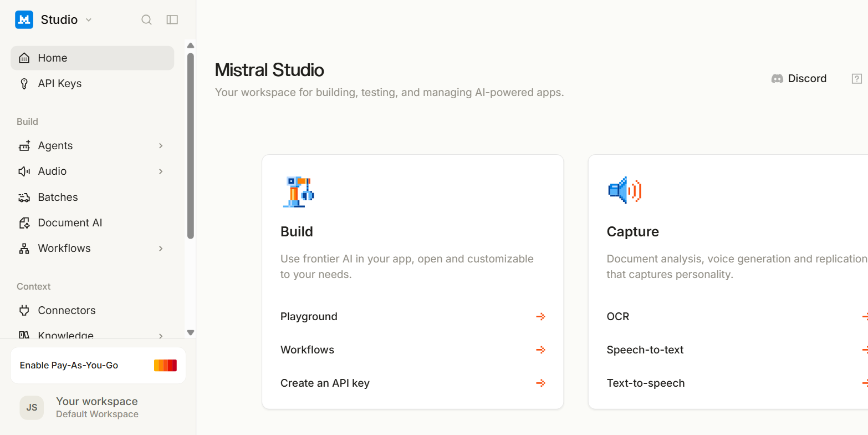Open the Your workspace switcher
Screen dimensions: 868x435
pos(98,408)
